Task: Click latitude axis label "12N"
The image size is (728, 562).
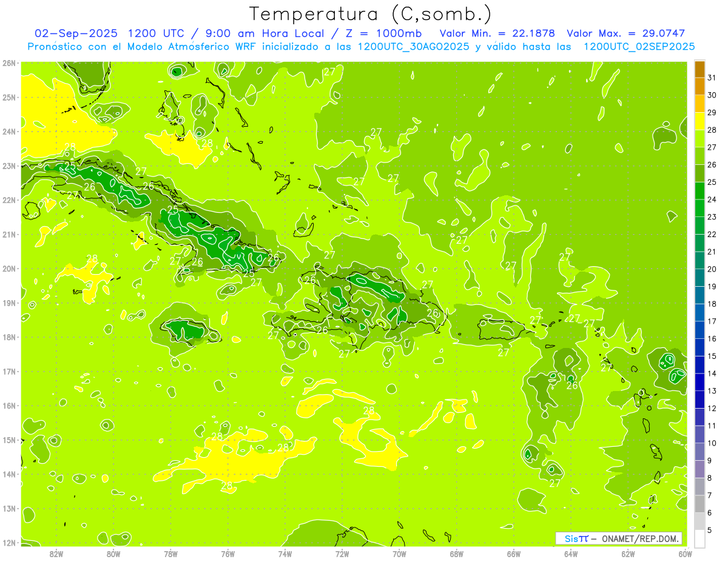Action: [9, 543]
